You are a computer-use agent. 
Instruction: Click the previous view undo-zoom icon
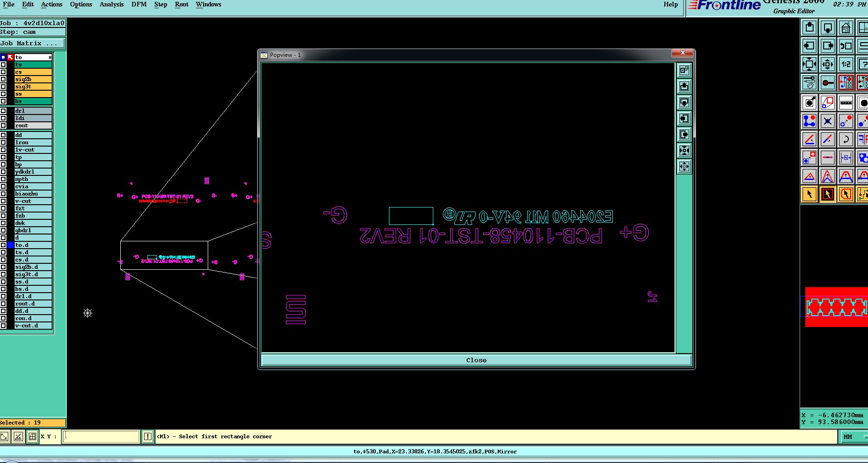tap(846, 46)
